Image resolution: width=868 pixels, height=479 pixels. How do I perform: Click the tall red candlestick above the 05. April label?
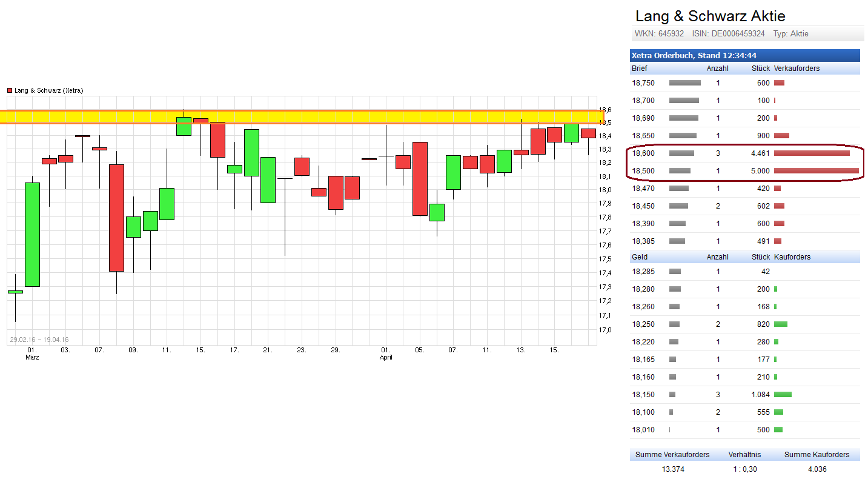pyautogui.click(x=420, y=179)
